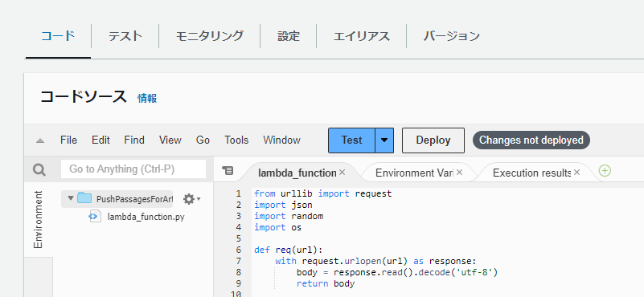Toggle the Environment side panel tab

coord(39,219)
